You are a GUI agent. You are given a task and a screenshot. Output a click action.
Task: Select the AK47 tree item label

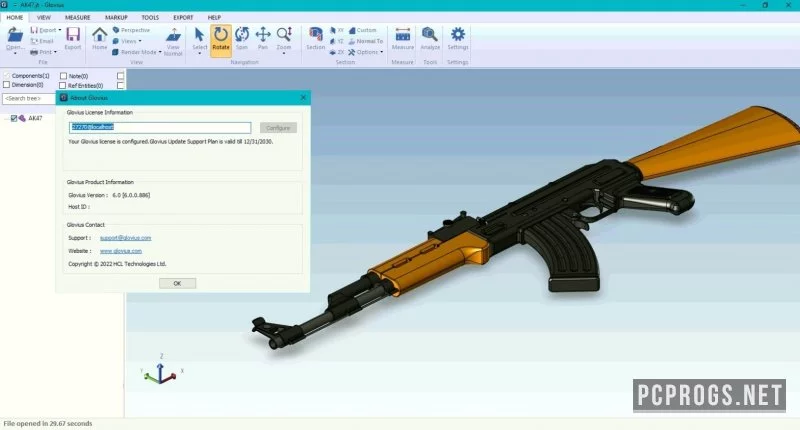pyautogui.click(x=35, y=118)
